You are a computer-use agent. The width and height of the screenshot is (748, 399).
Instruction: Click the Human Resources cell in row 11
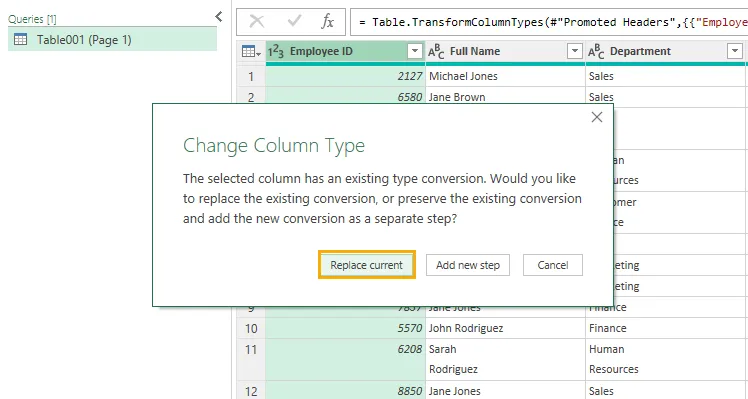click(666, 359)
